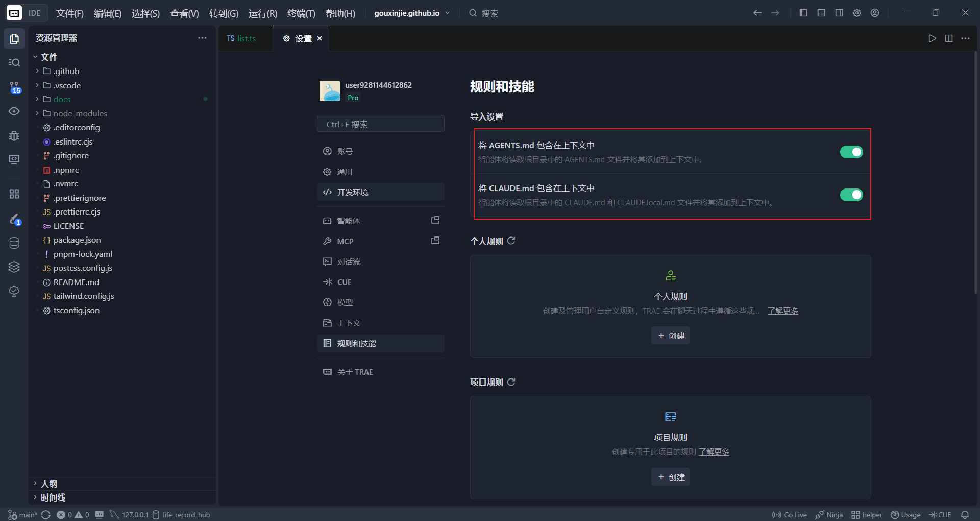
Task: Select the layers icon in sidebar
Action: click(14, 267)
